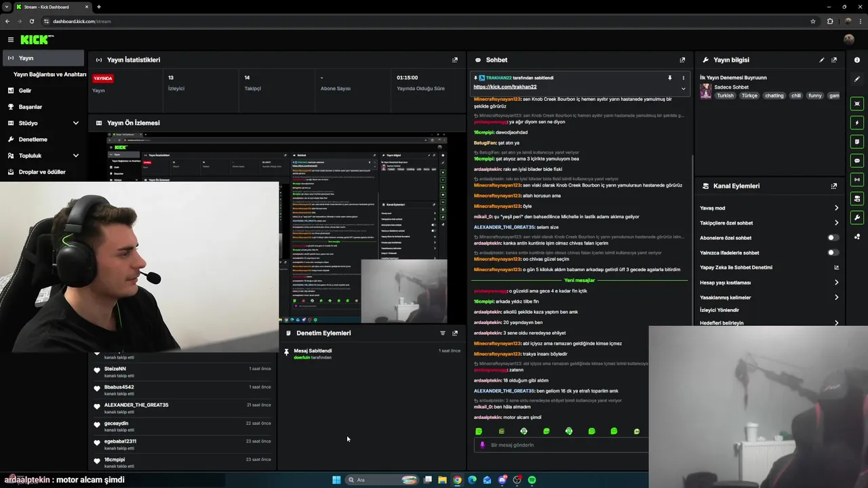This screenshot has width=868, height=488.
Task: Click the Windows taskbar search box
Action: click(x=382, y=480)
